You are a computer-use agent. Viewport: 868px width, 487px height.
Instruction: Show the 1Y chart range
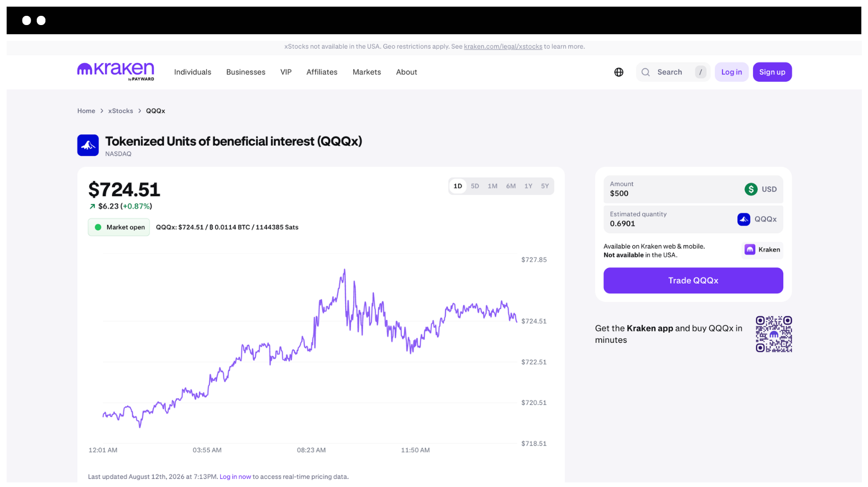pyautogui.click(x=528, y=186)
